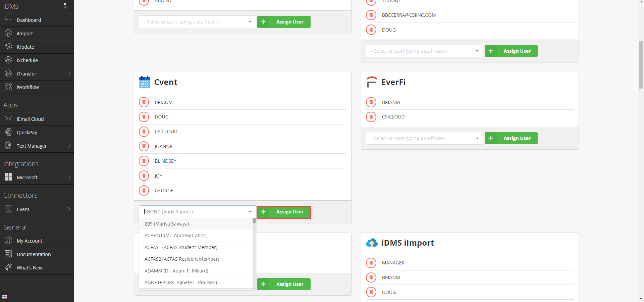
Task: Open Dashboard from the sidebar
Action: tap(29, 20)
